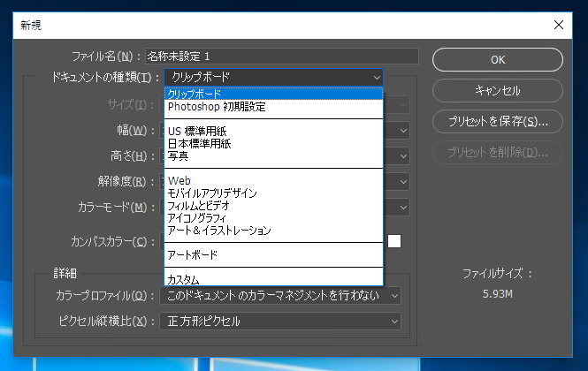Click the white canvas color swatch
This screenshot has width=588, height=371.
click(394, 241)
